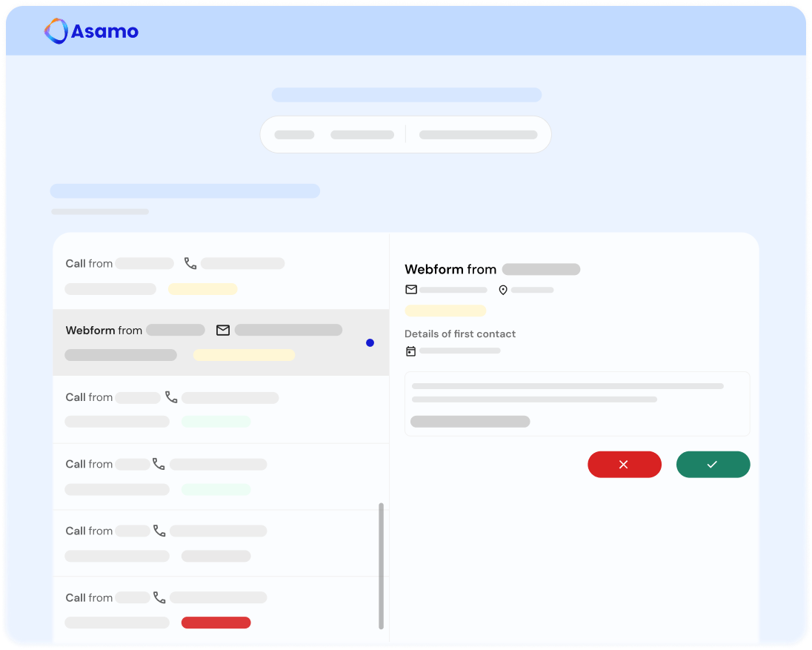Click the location pin icon in the detail panel
Image resolution: width=812 pixels, height=650 pixels.
click(x=503, y=290)
